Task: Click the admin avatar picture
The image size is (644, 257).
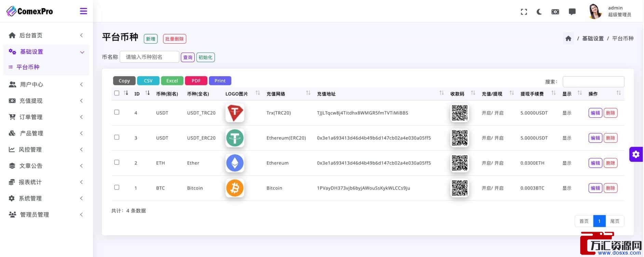Action: coord(595,11)
